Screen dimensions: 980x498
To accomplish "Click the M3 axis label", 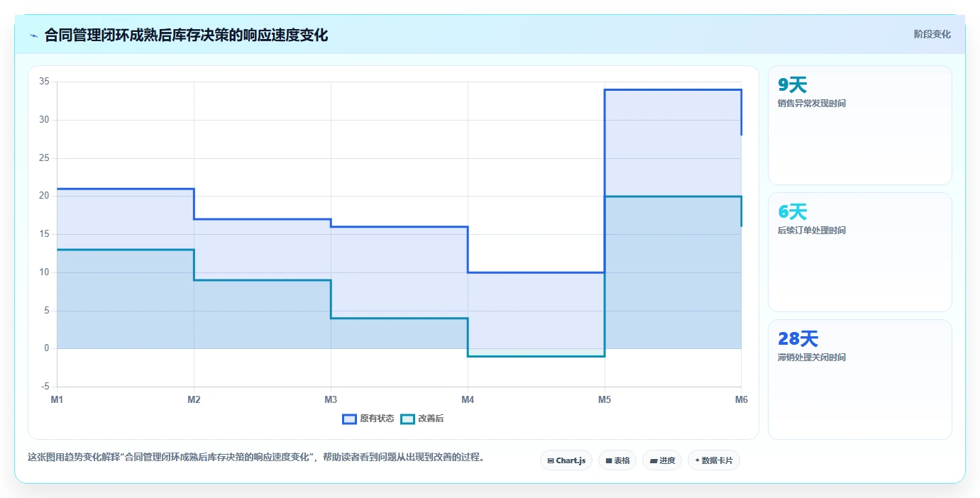I will pos(331,399).
